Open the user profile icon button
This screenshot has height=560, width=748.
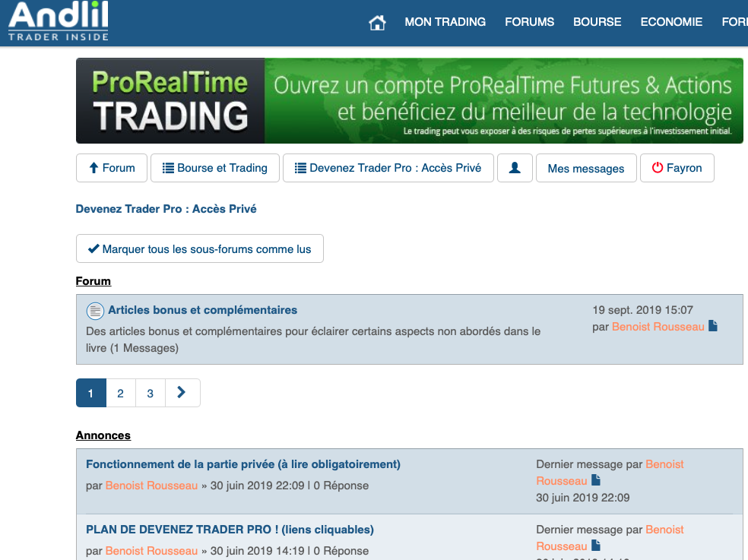(x=515, y=168)
